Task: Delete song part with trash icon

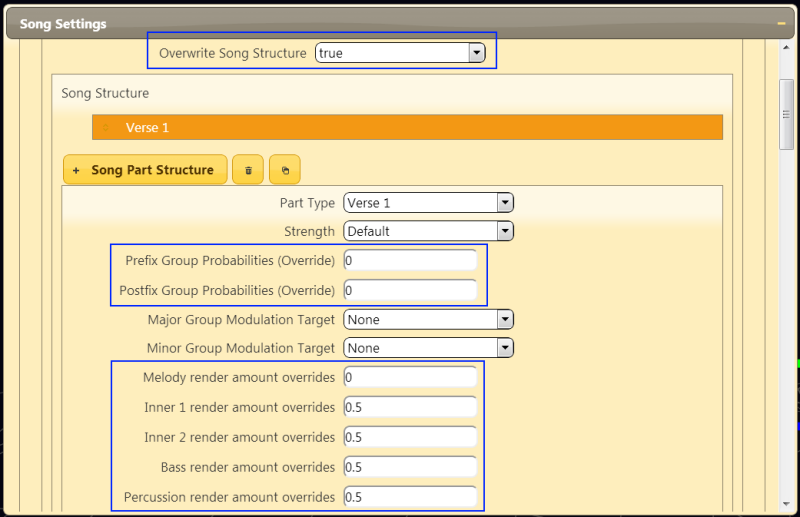Action: pyautogui.click(x=248, y=169)
